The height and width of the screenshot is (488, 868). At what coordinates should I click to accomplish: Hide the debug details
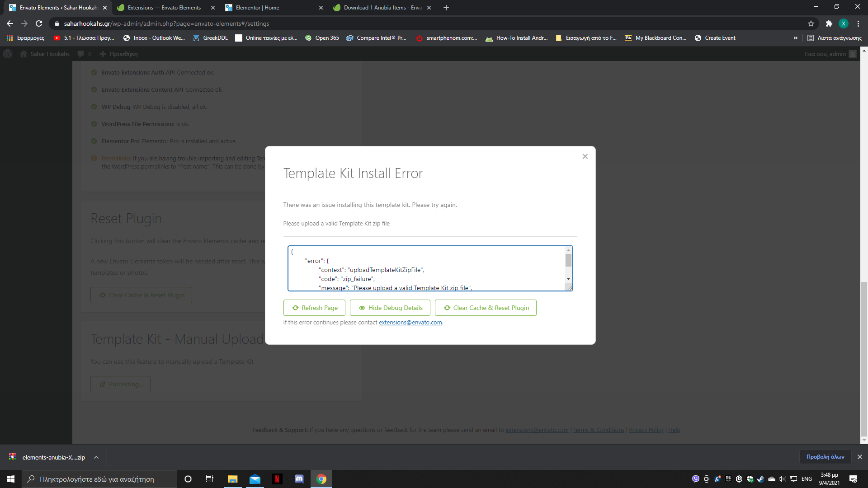[390, 308]
